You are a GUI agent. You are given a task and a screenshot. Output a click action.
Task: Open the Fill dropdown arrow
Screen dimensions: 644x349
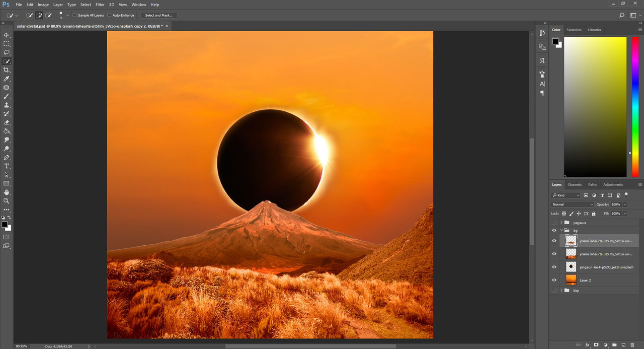pos(625,214)
